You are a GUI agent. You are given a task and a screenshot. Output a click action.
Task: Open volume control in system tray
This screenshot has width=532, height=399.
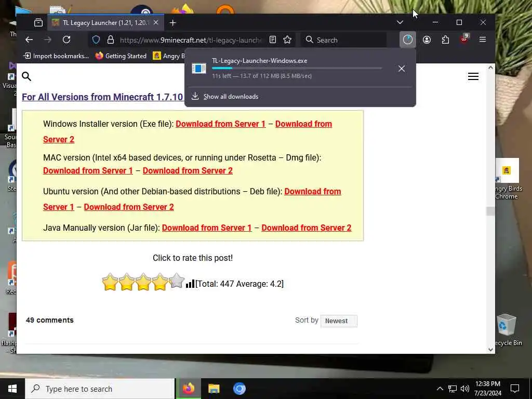[x=464, y=389]
